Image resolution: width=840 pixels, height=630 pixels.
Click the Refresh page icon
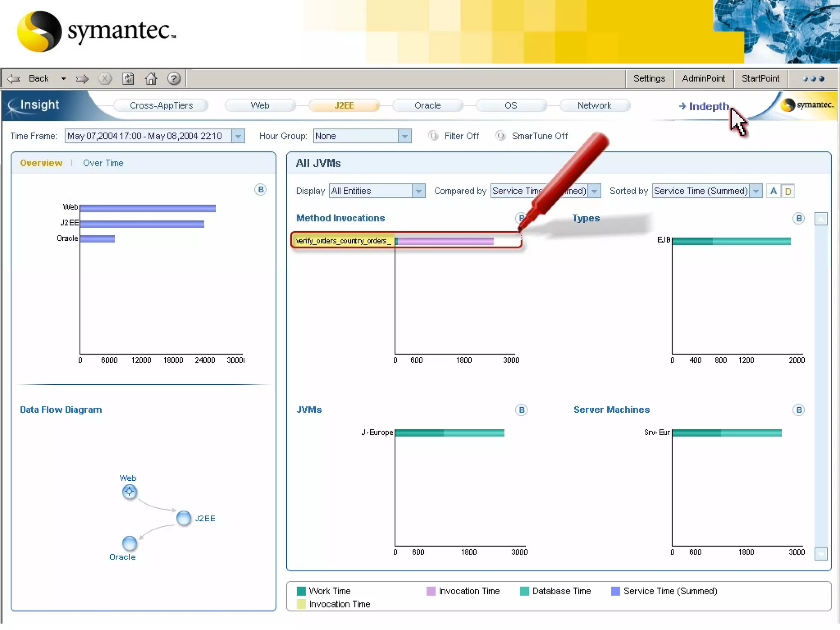128,79
